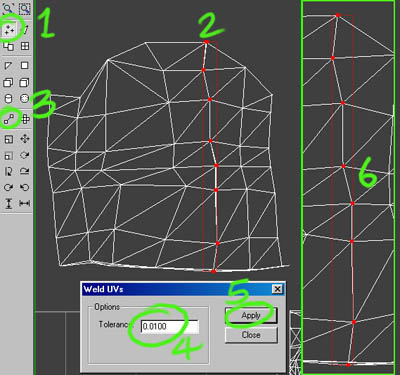Click the small nested-square scale-down icon
Screen dimensions: 400x375
8,155
